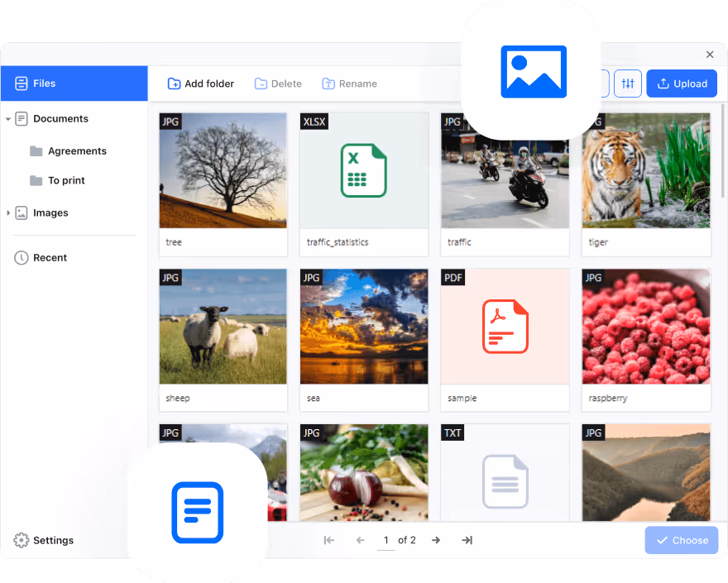Click the filter settings sliders icon

(x=628, y=84)
